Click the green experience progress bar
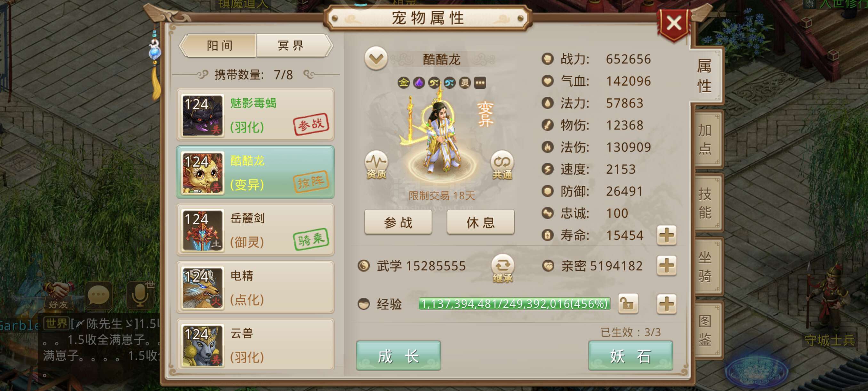This screenshot has width=868, height=391. click(514, 304)
